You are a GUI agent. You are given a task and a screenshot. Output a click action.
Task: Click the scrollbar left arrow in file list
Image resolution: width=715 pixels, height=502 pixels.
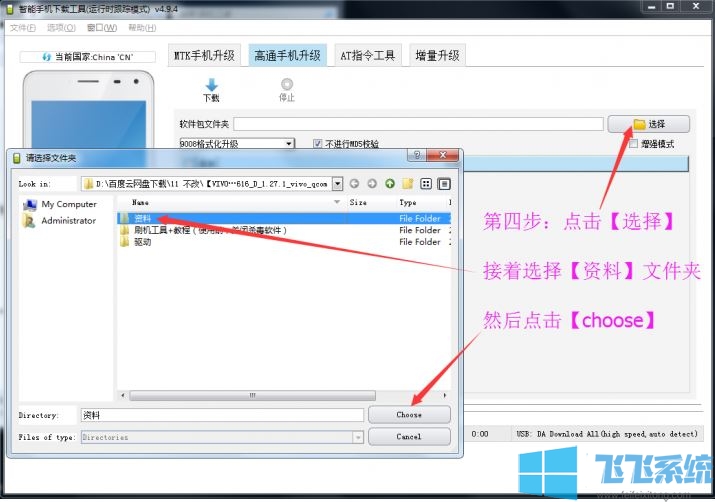point(123,395)
